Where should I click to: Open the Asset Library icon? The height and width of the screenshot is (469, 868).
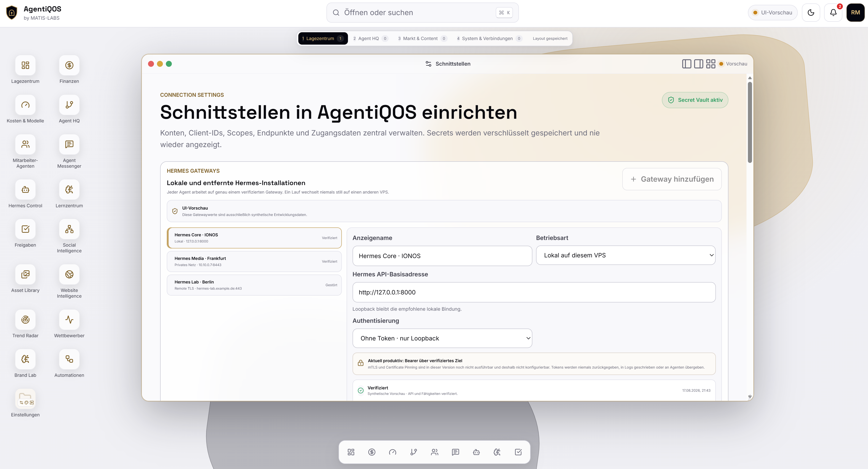point(25,274)
